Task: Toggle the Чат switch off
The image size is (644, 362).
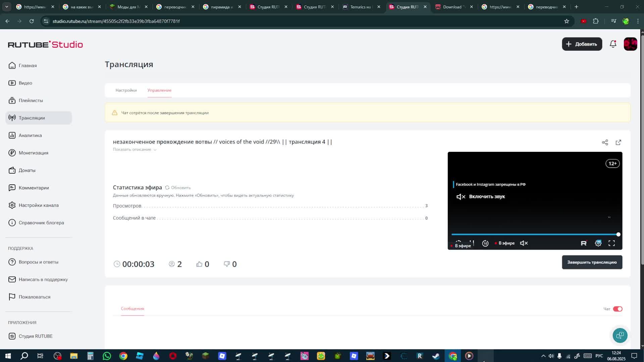Action: [x=618, y=309]
